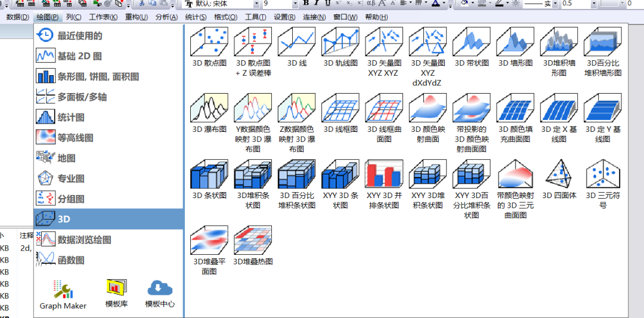Pick 3D 百分比堆积条状图 plot
644x318 pixels.
point(297,184)
